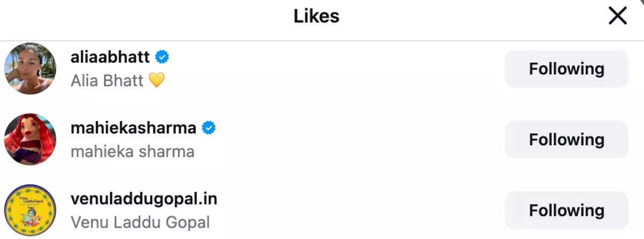The width and height of the screenshot is (644, 239).
Task: Open the Venu Laddu Gopal logo avatar
Action: [30, 210]
